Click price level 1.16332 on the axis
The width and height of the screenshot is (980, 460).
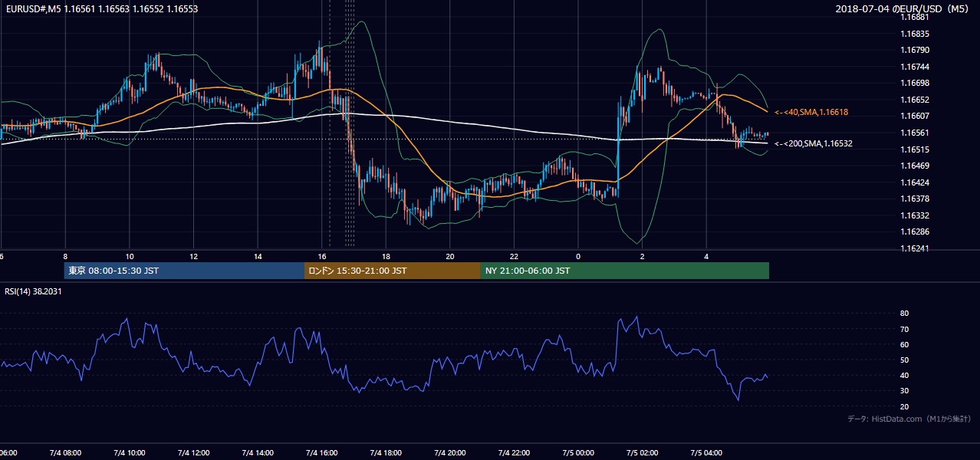[914, 215]
